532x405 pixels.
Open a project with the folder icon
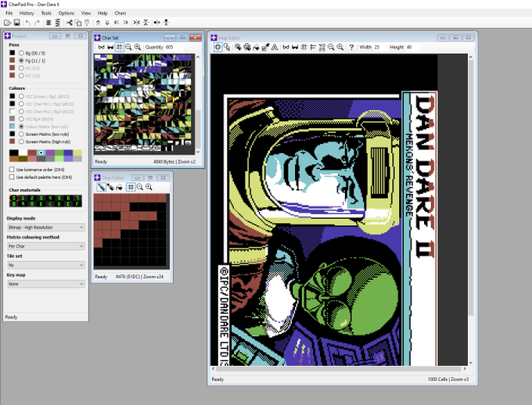[x=7, y=23]
